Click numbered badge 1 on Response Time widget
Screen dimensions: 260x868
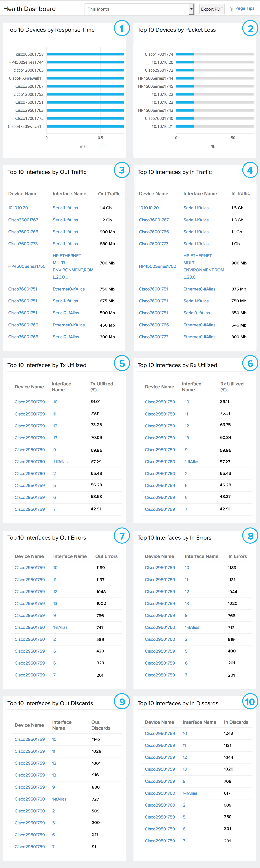pos(121,29)
